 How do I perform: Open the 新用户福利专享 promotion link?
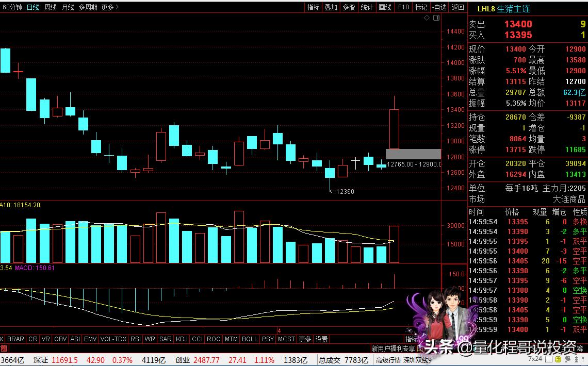coord(393,349)
